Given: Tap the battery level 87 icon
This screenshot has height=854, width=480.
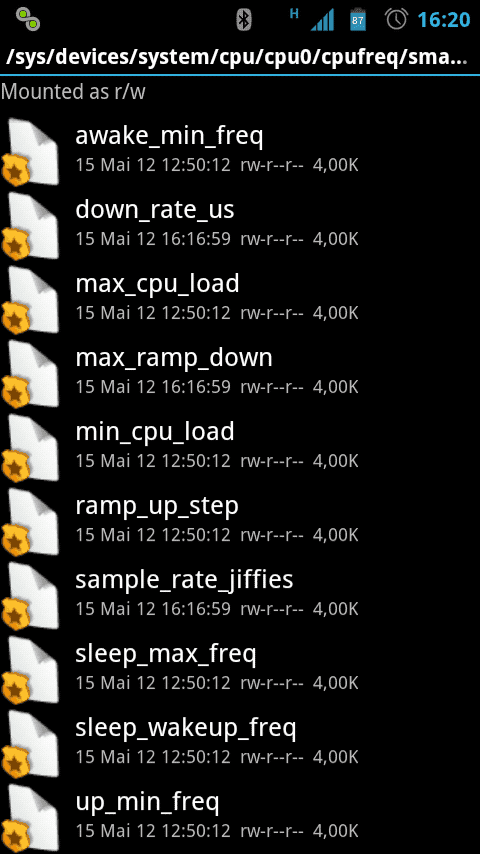Looking at the screenshot, I should (358, 20).
